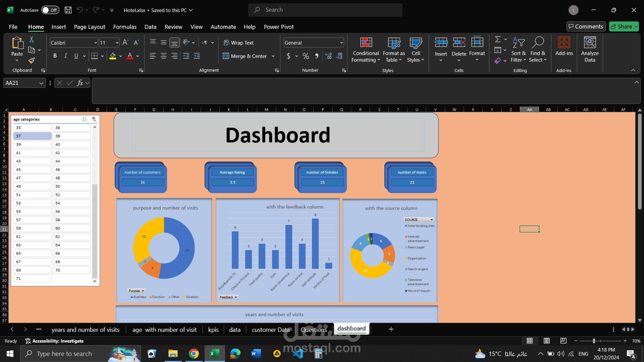Click the Comments button
Screen dimensions: 644x362
pos(586,27)
